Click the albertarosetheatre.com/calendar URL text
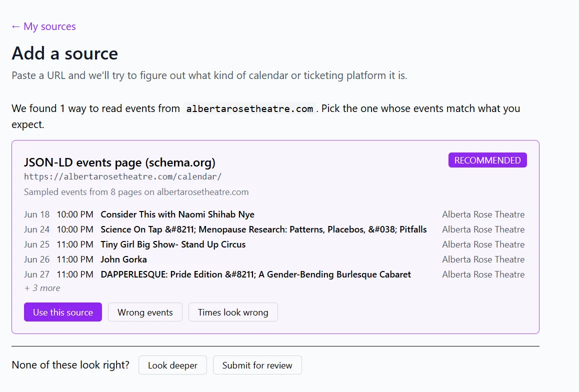 click(122, 177)
